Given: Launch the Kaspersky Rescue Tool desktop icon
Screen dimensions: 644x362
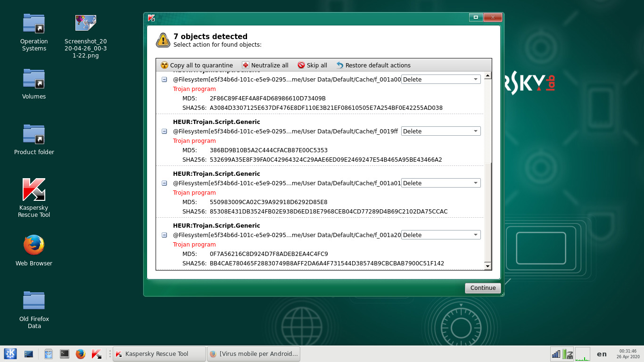Looking at the screenshot, I should click(x=34, y=198).
